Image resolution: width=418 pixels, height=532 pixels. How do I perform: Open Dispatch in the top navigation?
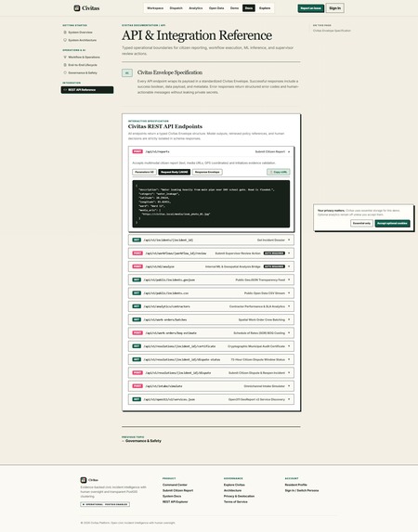(x=176, y=8)
